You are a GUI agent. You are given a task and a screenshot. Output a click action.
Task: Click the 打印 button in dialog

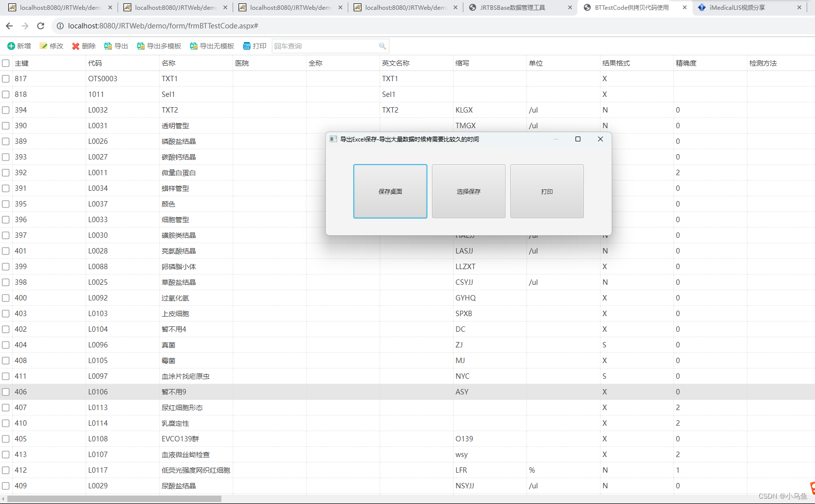[547, 191]
